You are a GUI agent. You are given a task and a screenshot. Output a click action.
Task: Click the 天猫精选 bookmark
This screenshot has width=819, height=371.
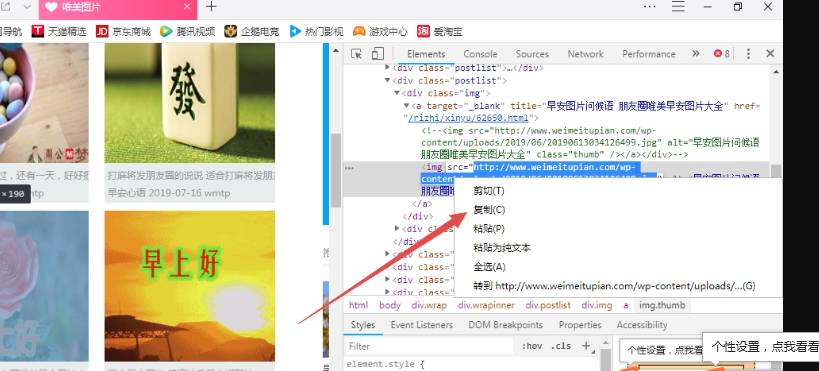click(x=58, y=31)
